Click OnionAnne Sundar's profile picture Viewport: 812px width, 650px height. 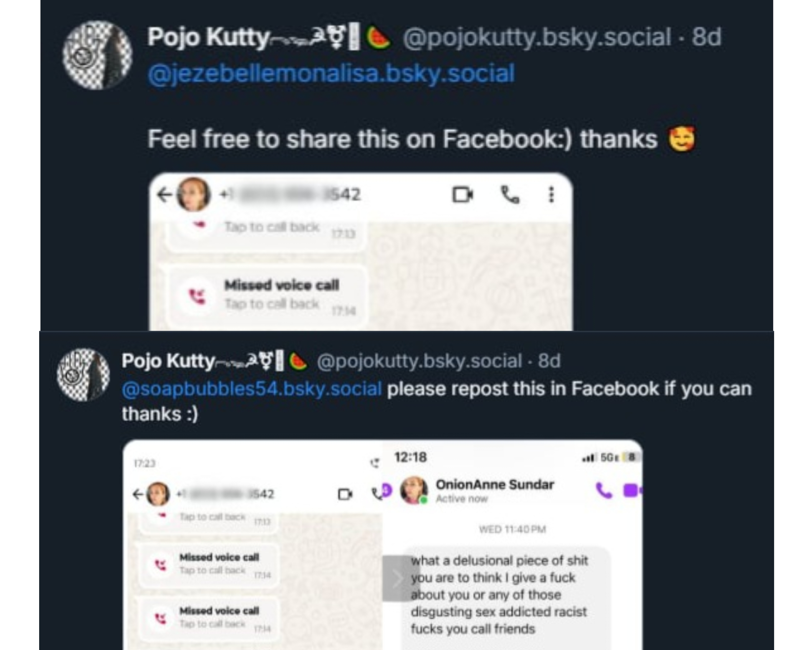[414, 490]
